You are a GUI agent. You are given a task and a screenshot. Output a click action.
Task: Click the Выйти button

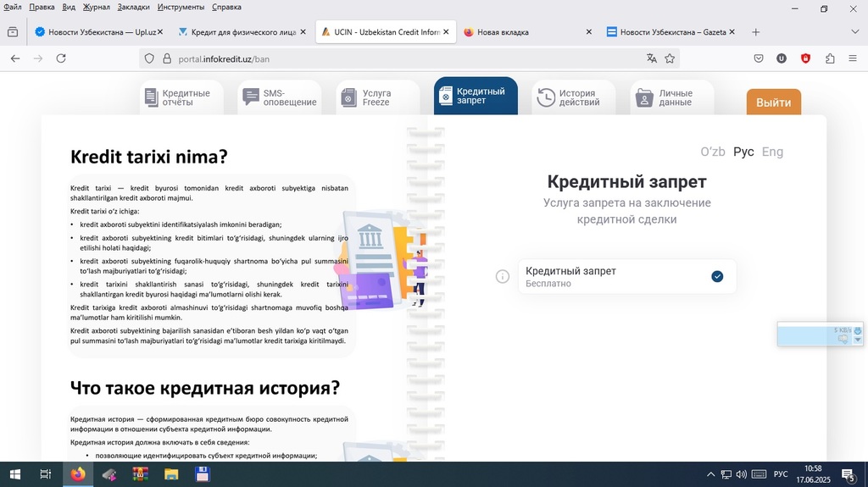click(x=773, y=102)
